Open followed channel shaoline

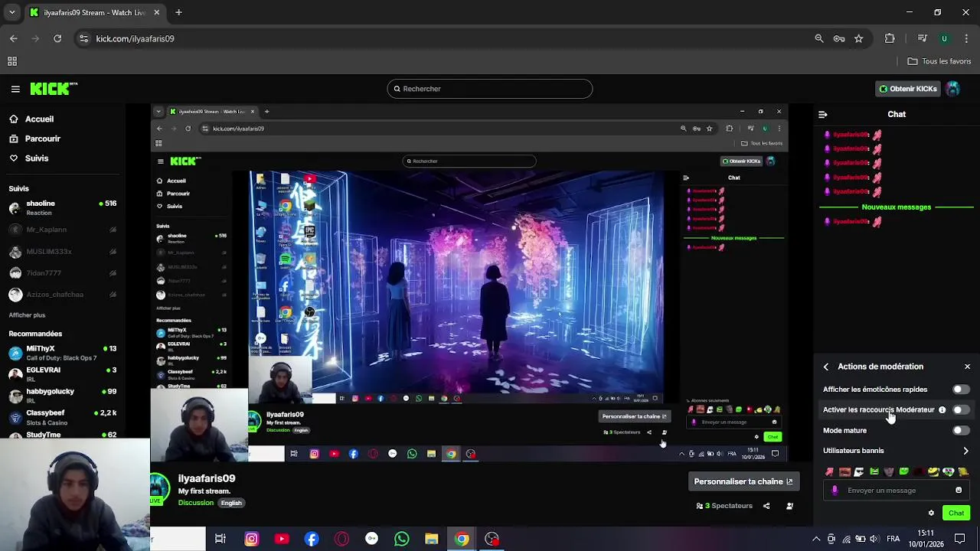pos(61,207)
